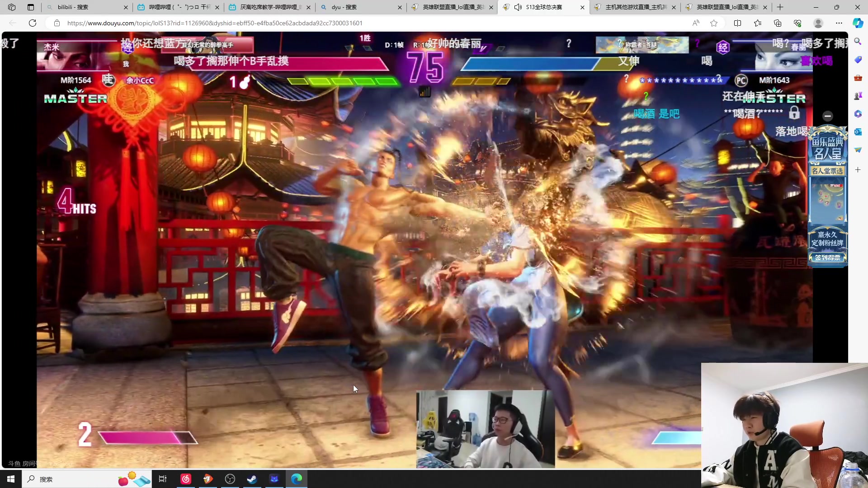868x488 pixels.
Task: Open sidebar Outlook icon
Action: click(x=858, y=132)
